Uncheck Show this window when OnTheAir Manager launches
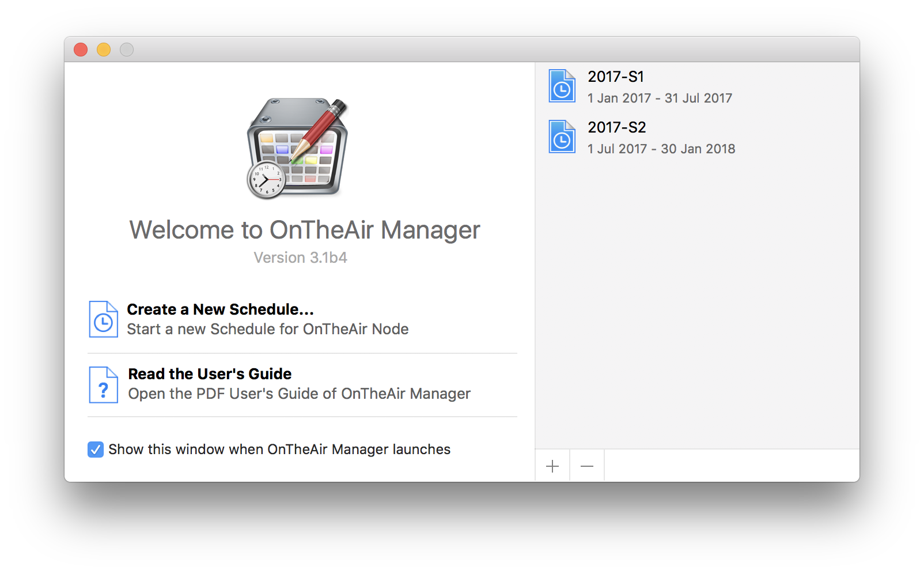Screen dimensions: 924x574 (x=96, y=450)
